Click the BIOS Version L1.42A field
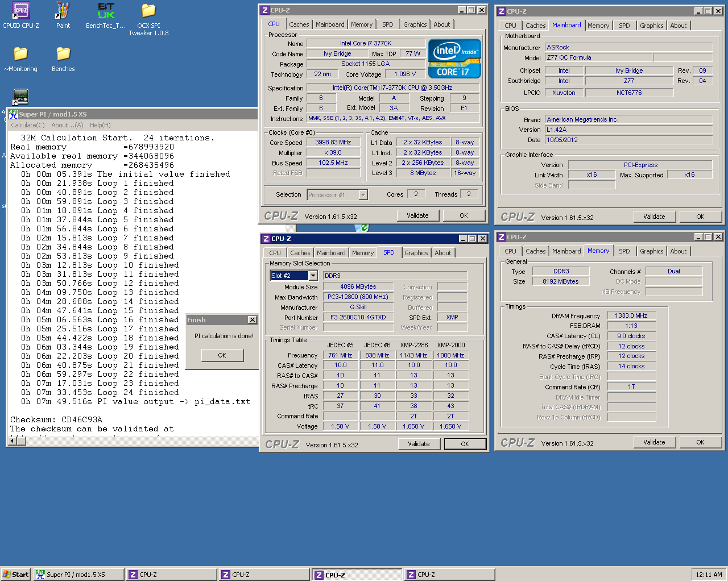The image size is (728, 582). pyautogui.click(x=628, y=130)
